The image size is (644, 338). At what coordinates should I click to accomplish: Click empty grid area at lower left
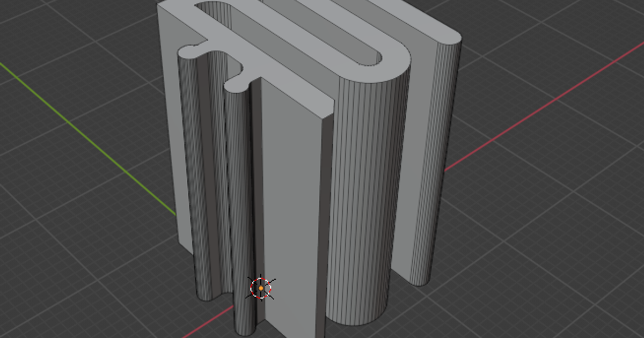coord(80,268)
